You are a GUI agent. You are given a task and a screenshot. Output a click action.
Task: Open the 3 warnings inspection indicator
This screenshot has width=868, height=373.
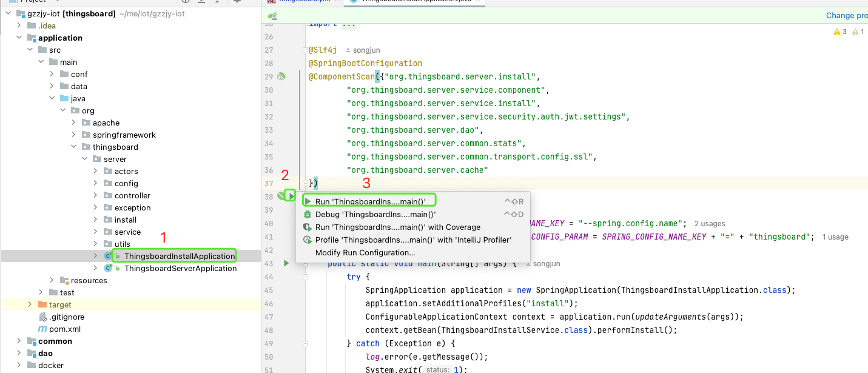[840, 32]
